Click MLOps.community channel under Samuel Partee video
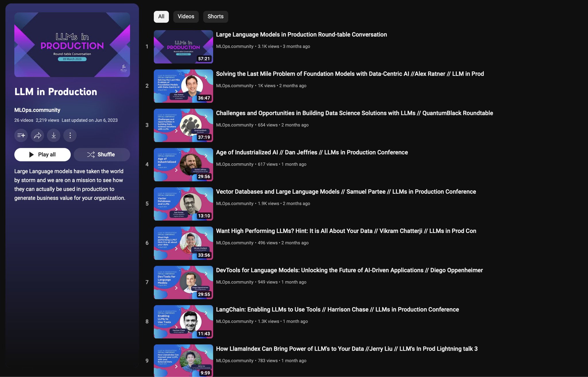Image resolution: width=588 pixels, height=377 pixels. [x=235, y=204]
